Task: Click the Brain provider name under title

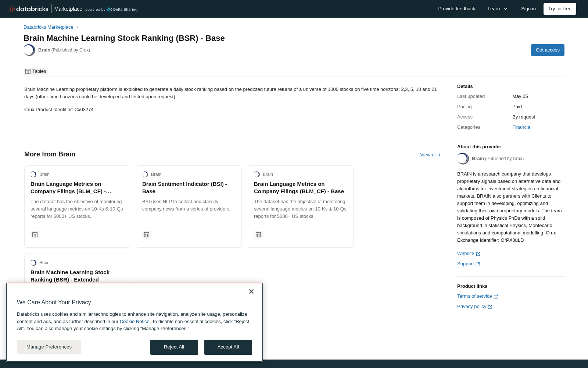Action: [44, 50]
